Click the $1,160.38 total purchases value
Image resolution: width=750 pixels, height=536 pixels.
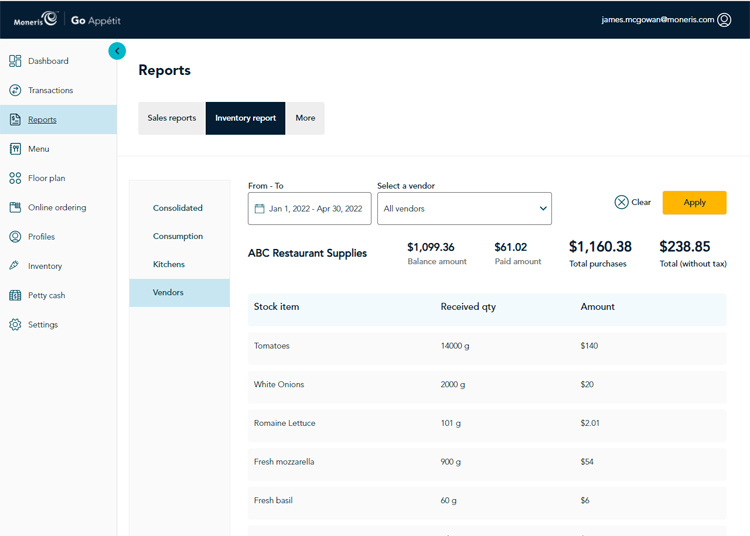pos(600,247)
